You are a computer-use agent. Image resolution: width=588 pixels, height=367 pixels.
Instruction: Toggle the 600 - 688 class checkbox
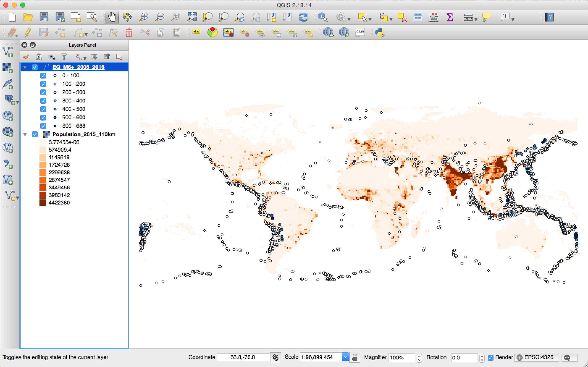click(x=43, y=126)
